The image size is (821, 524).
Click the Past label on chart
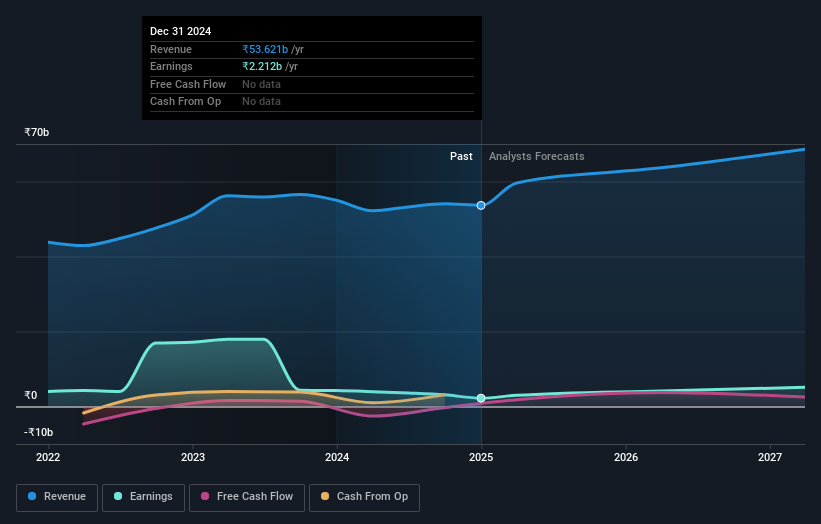coord(461,157)
